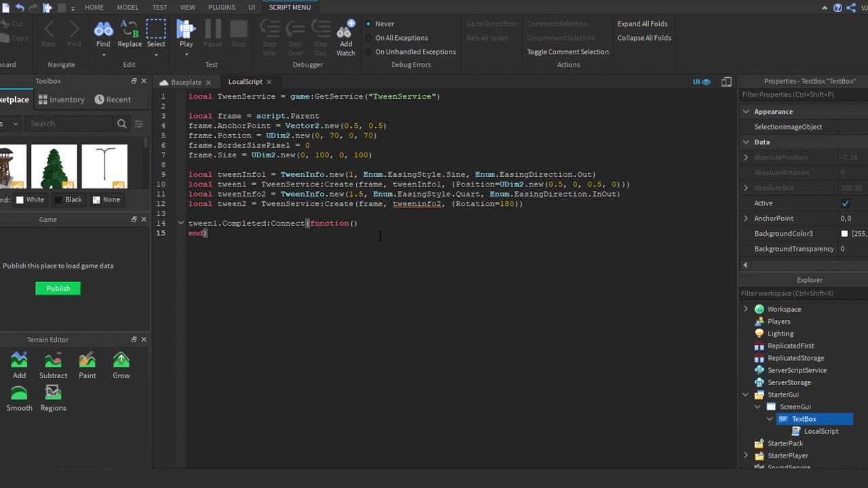Select the terrain Smooth tool
Viewport: 868px width, 488px height.
(x=19, y=399)
